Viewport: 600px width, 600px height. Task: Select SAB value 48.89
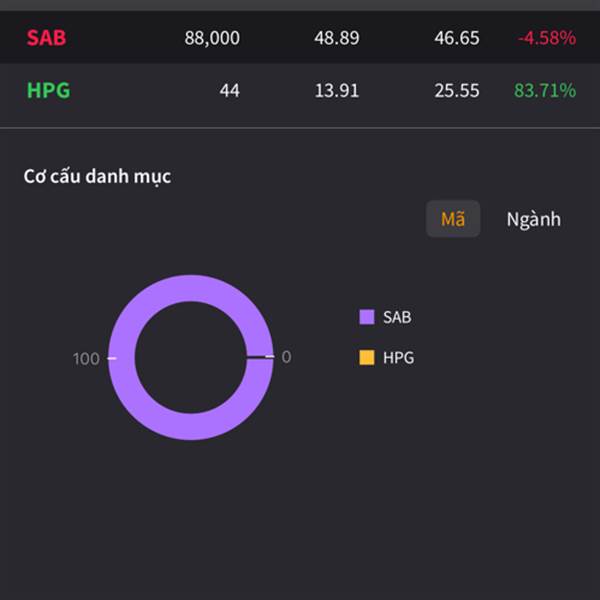pyautogui.click(x=337, y=38)
